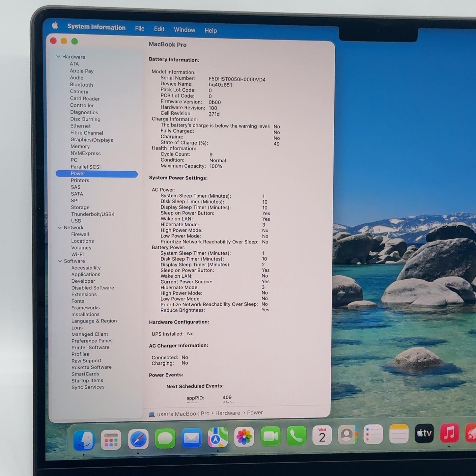Select Disabled Software in the sidebar
The image size is (476, 476).
[93, 288]
